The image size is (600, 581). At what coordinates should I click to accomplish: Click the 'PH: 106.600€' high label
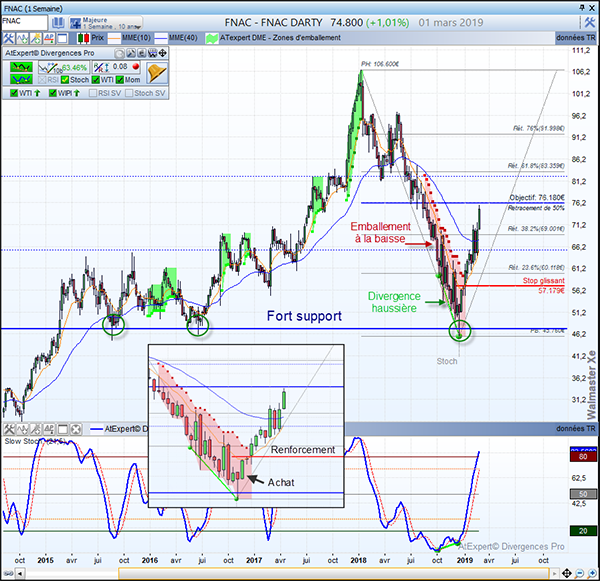coord(380,64)
